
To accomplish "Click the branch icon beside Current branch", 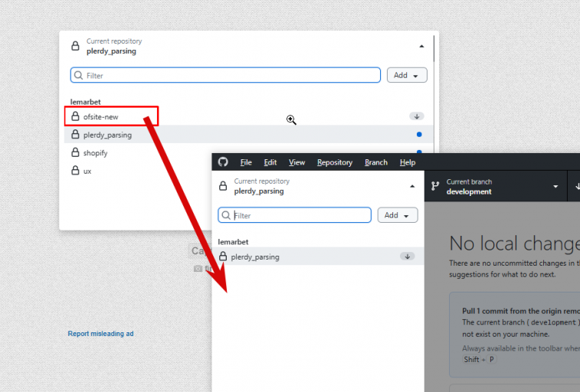I will click(435, 186).
